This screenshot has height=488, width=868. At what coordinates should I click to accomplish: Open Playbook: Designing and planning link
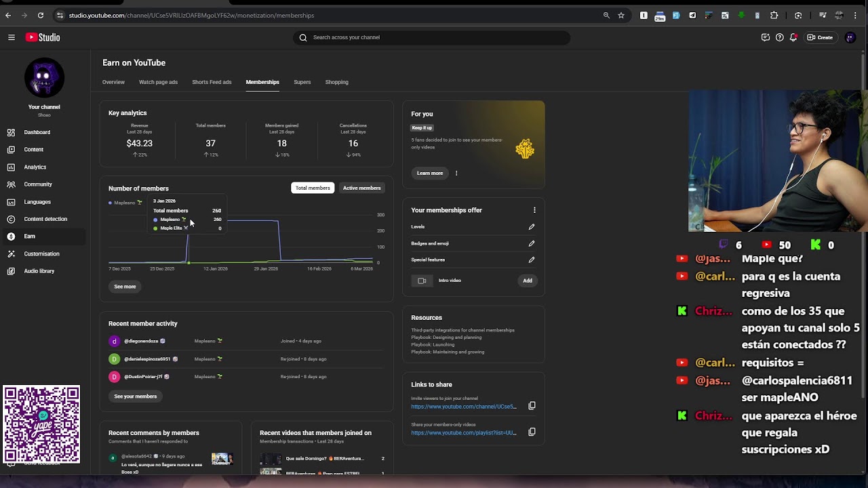tap(446, 338)
